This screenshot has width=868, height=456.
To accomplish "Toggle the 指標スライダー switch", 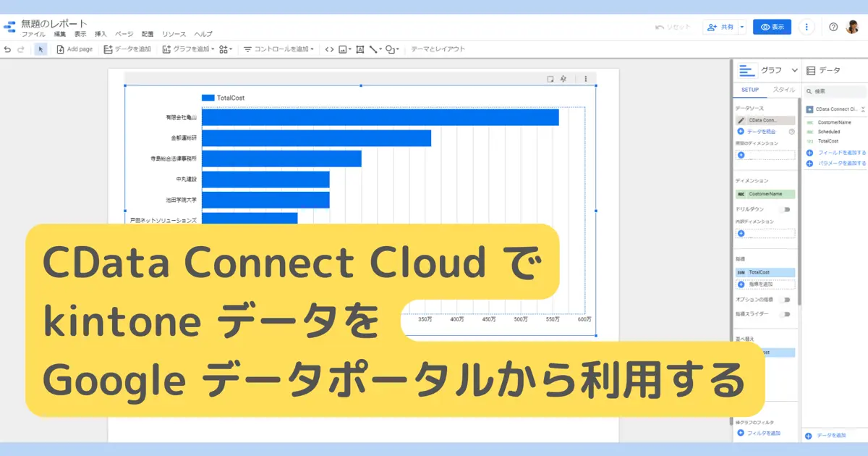I will (784, 314).
